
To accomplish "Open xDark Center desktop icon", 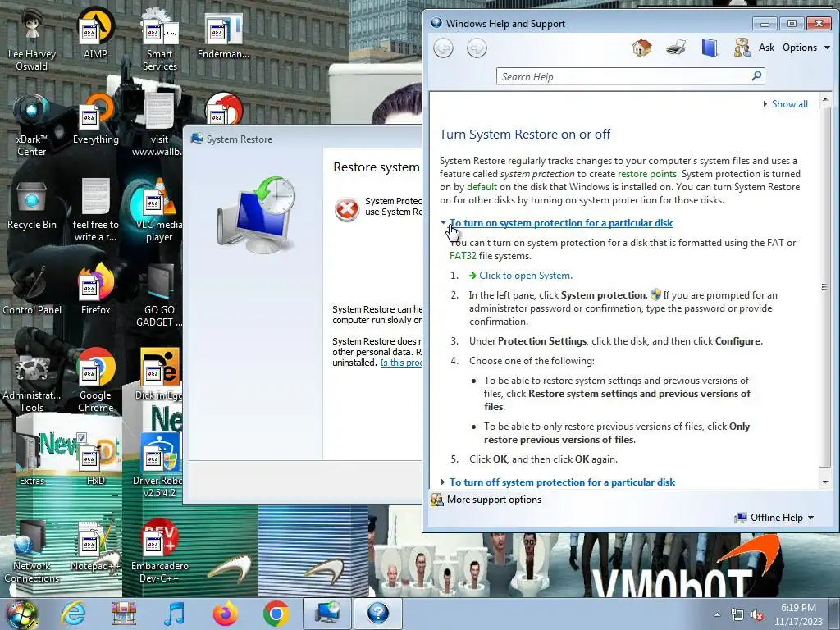I will tap(32, 125).
